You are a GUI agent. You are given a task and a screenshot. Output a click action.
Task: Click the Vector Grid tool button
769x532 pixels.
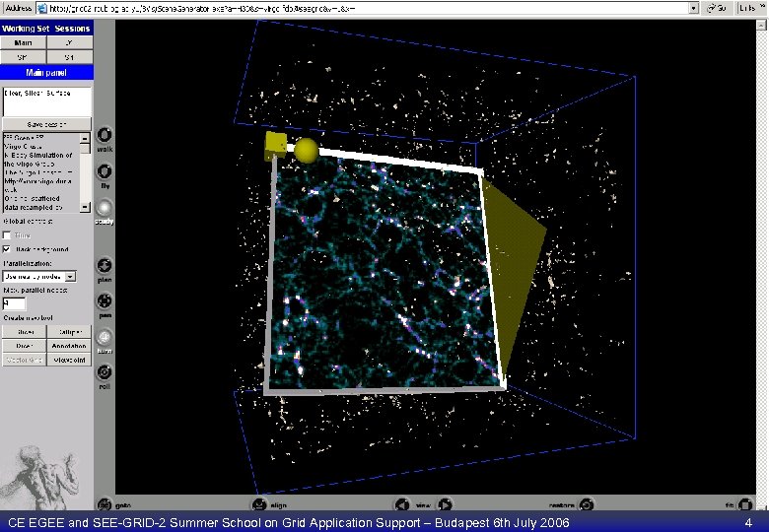tap(25, 360)
